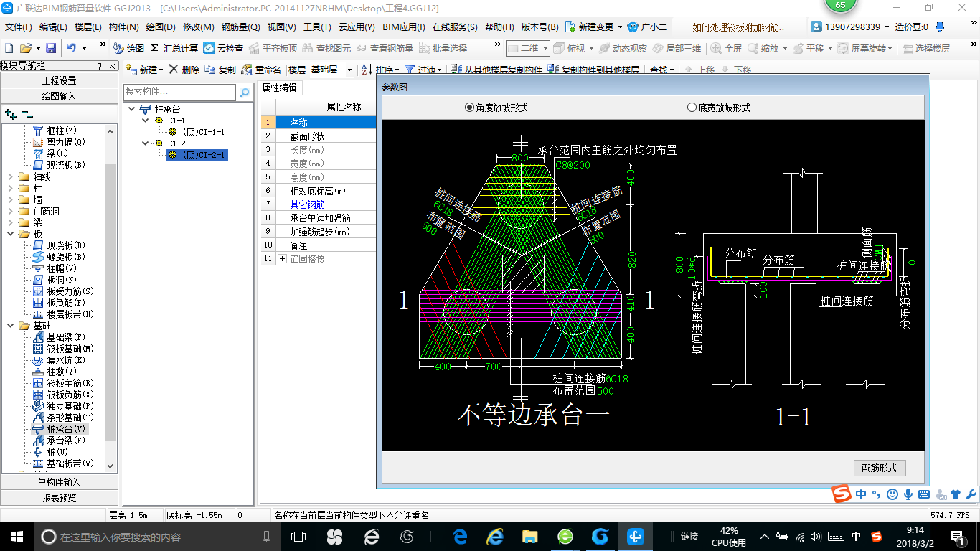
Task: Save the project with the floppy icon
Action: [x=51, y=48]
